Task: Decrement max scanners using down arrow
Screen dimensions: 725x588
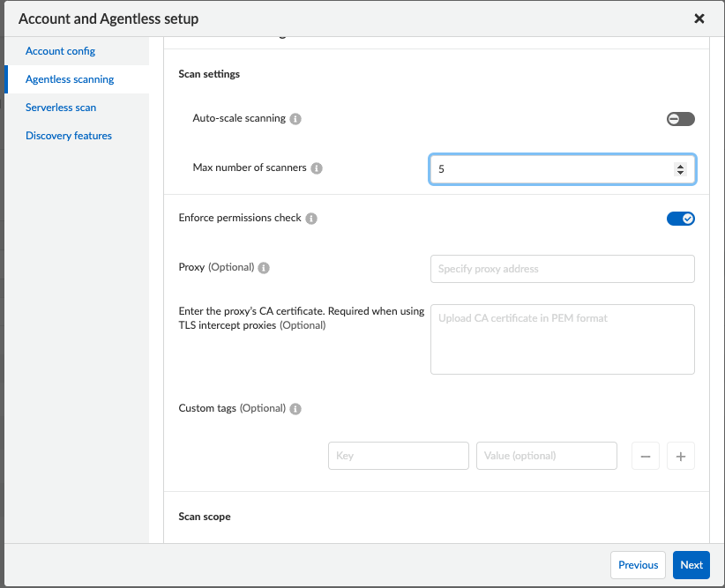Action: (x=680, y=173)
